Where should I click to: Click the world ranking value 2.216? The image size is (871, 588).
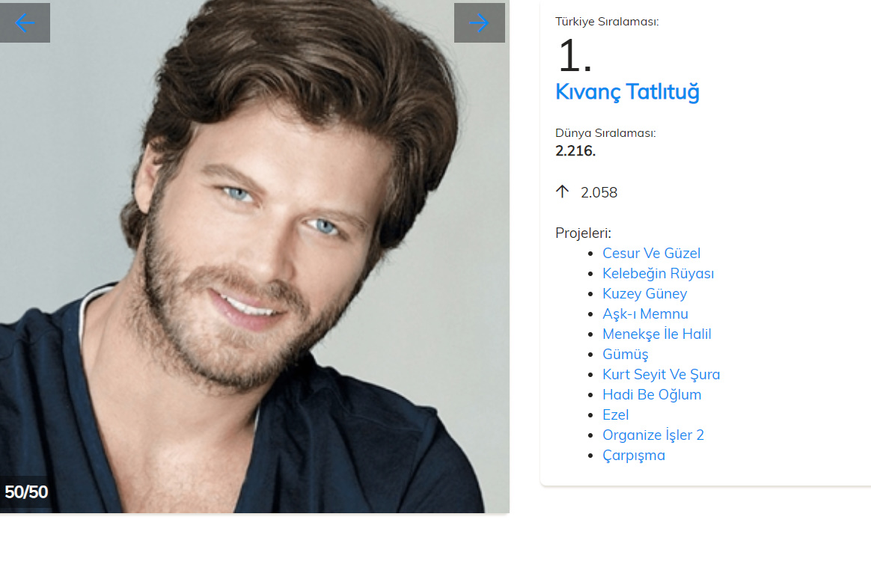(x=575, y=151)
